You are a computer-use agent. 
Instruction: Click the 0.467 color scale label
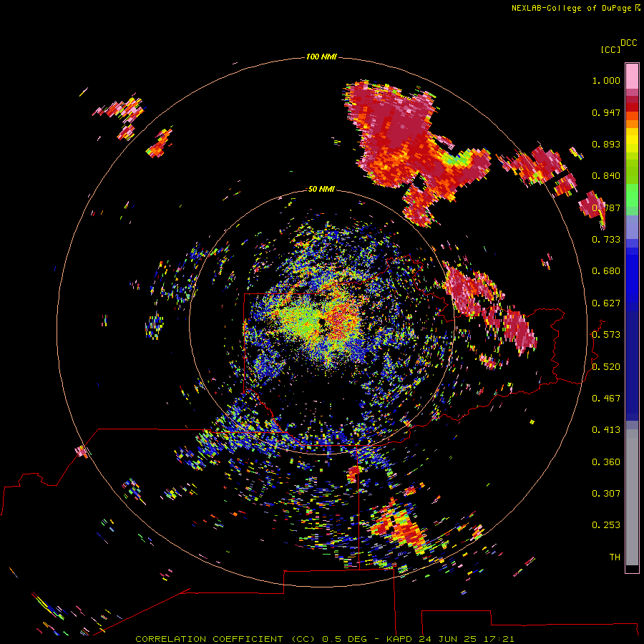[x=606, y=399]
